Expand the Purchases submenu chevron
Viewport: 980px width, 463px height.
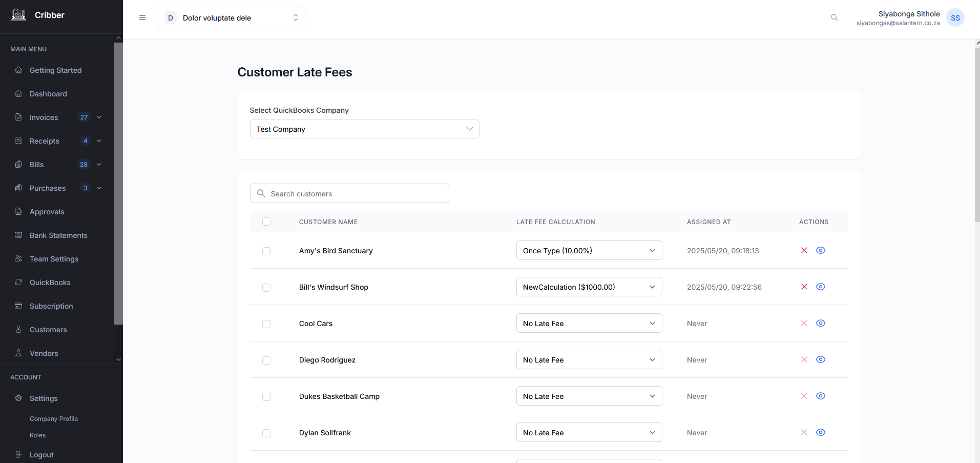pyautogui.click(x=99, y=188)
